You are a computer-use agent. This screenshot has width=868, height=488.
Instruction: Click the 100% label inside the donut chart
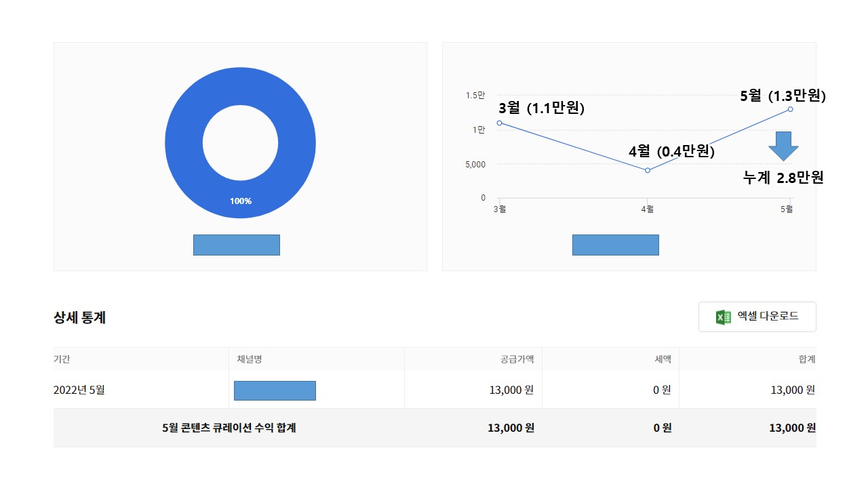pos(241,201)
